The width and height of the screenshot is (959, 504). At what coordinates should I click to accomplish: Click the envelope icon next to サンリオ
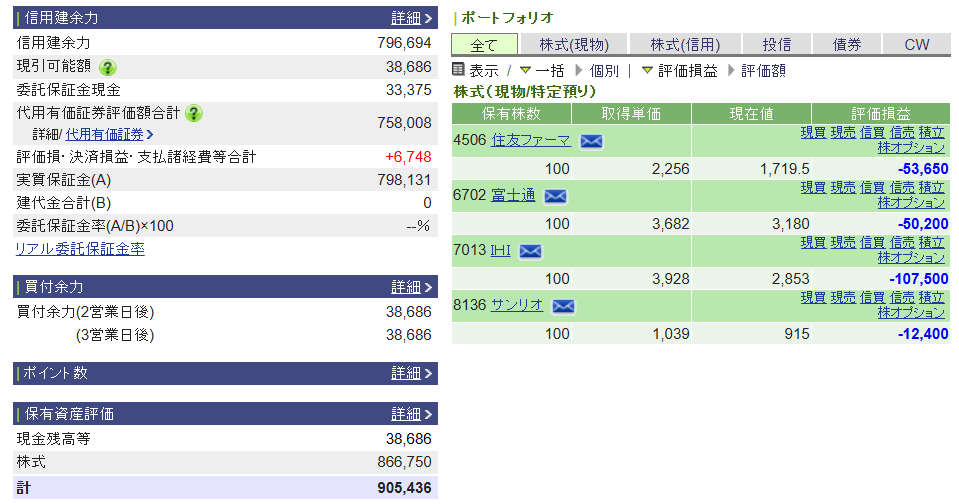click(x=563, y=306)
